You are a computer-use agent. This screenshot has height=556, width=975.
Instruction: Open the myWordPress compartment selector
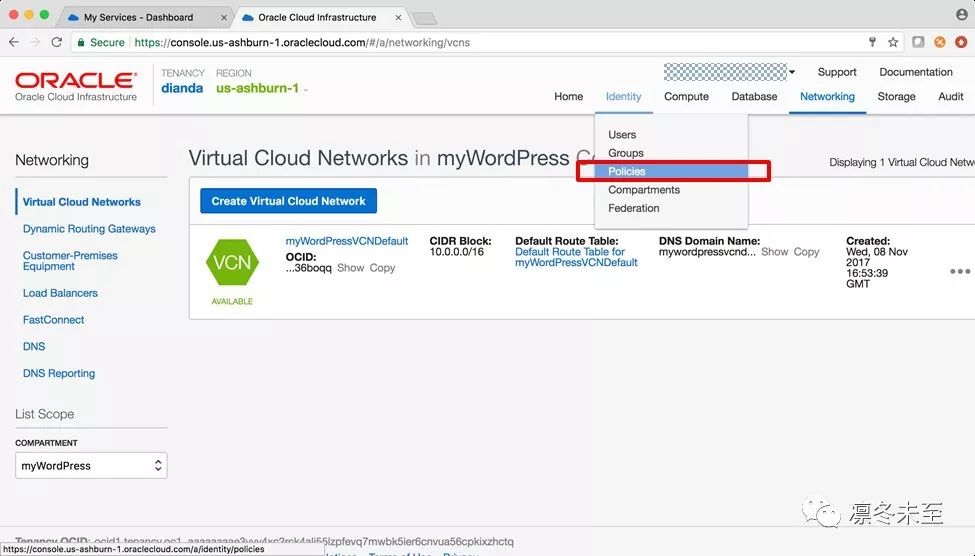tap(91, 465)
